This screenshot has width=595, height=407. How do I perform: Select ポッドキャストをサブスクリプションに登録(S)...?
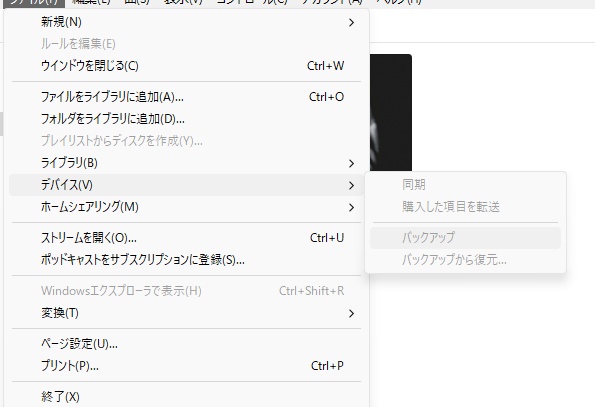tap(186, 260)
